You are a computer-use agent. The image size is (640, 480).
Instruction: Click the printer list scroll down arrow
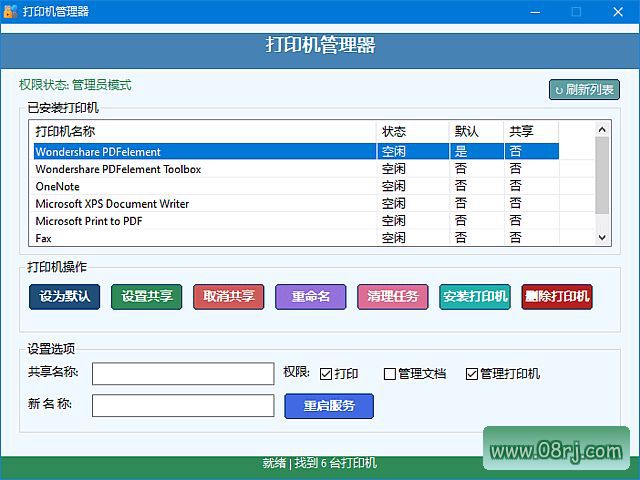pyautogui.click(x=602, y=237)
